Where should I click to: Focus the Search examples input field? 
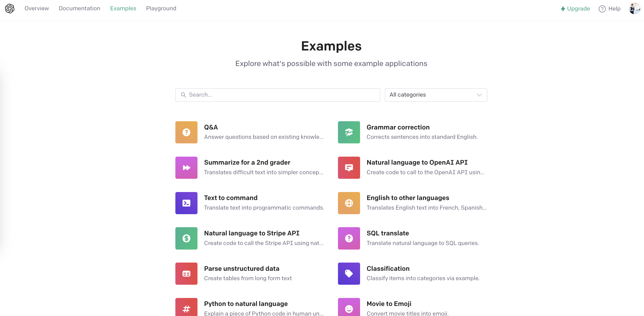pos(278,95)
